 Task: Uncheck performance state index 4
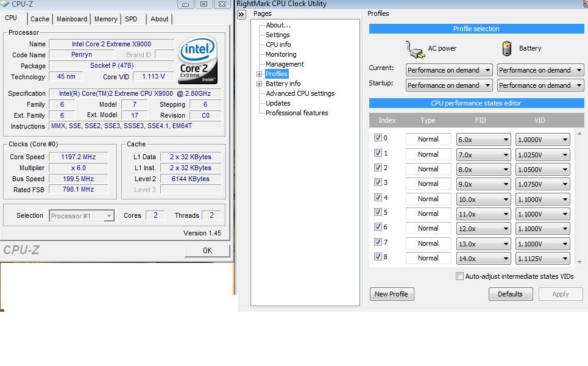pyautogui.click(x=378, y=197)
